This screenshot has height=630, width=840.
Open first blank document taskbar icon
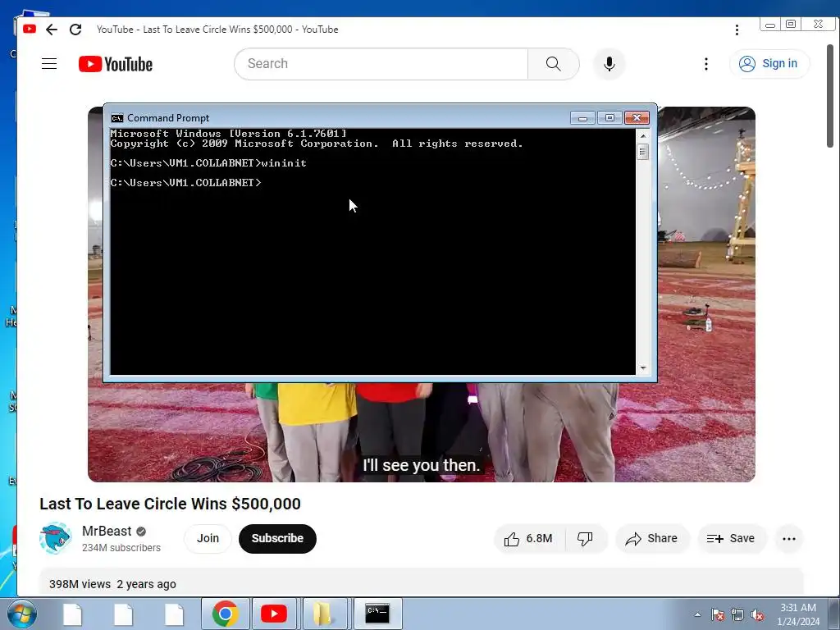coord(72,614)
